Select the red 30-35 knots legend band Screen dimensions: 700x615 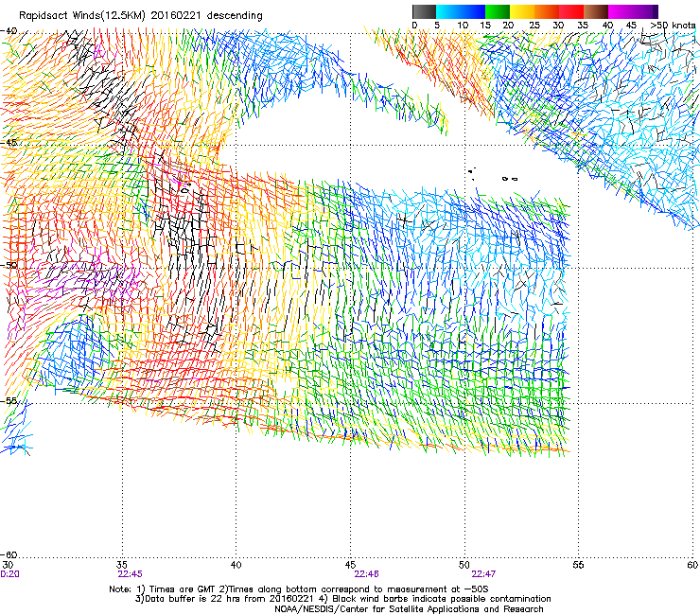coord(571,11)
